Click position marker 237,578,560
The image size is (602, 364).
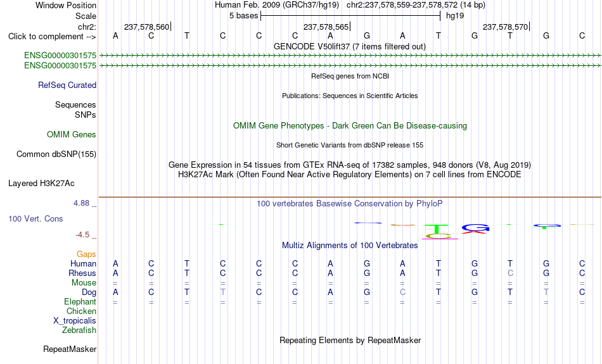[147, 27]
